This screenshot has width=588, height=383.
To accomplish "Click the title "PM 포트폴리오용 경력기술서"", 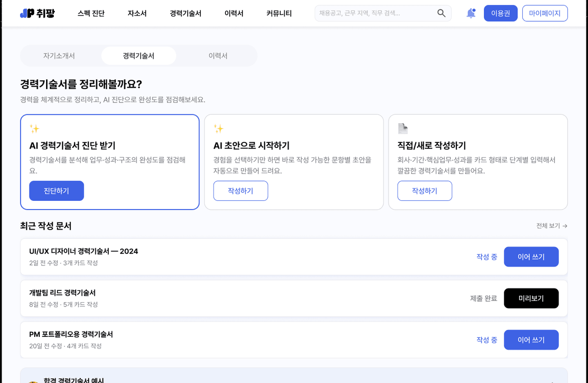I will click(x=71, y=334).
